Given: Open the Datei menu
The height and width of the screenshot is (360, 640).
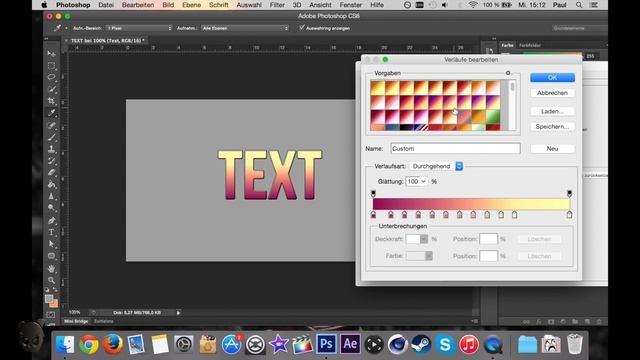Looking at the screenshot, I should click(x=106, y=5).
